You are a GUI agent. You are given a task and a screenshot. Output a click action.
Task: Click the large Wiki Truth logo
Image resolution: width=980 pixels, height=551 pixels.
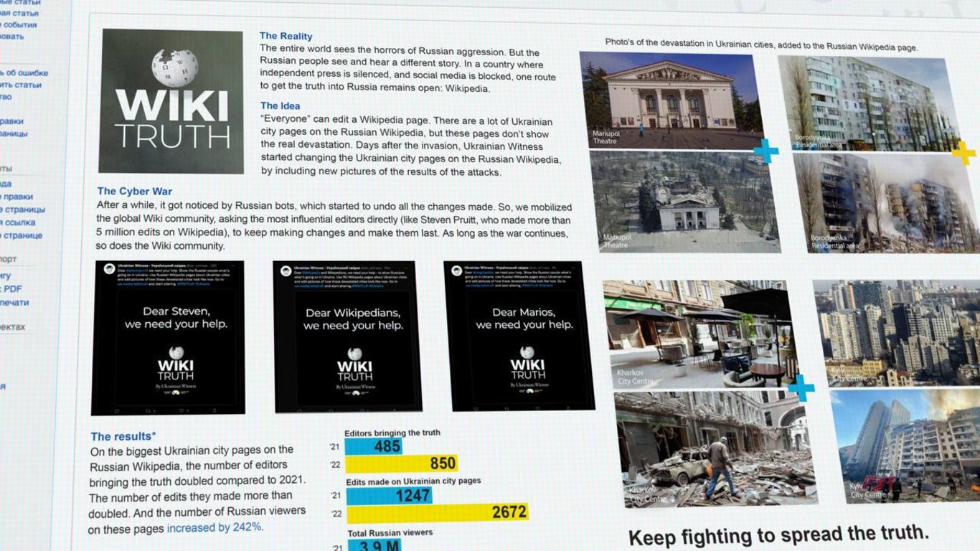tap(171, 101)
